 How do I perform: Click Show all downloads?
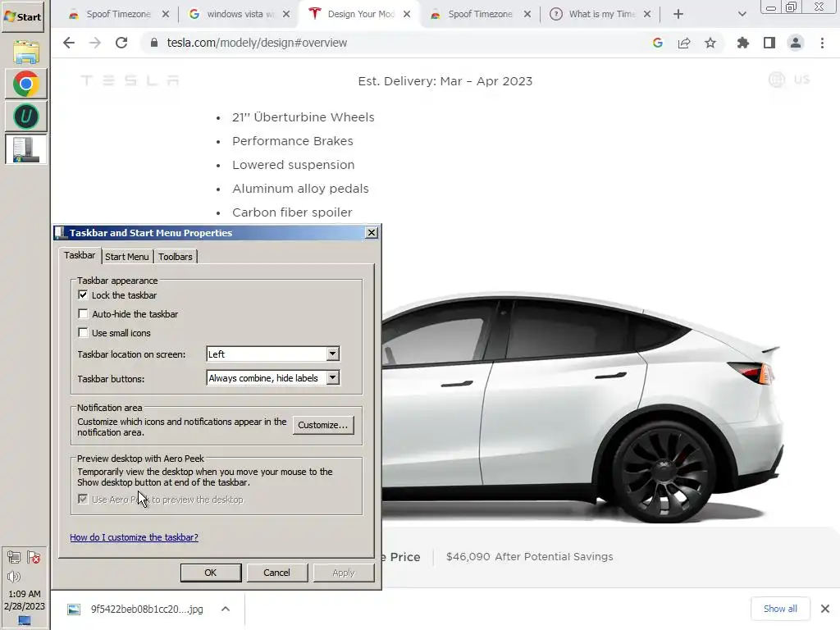[x=780, y=609]
